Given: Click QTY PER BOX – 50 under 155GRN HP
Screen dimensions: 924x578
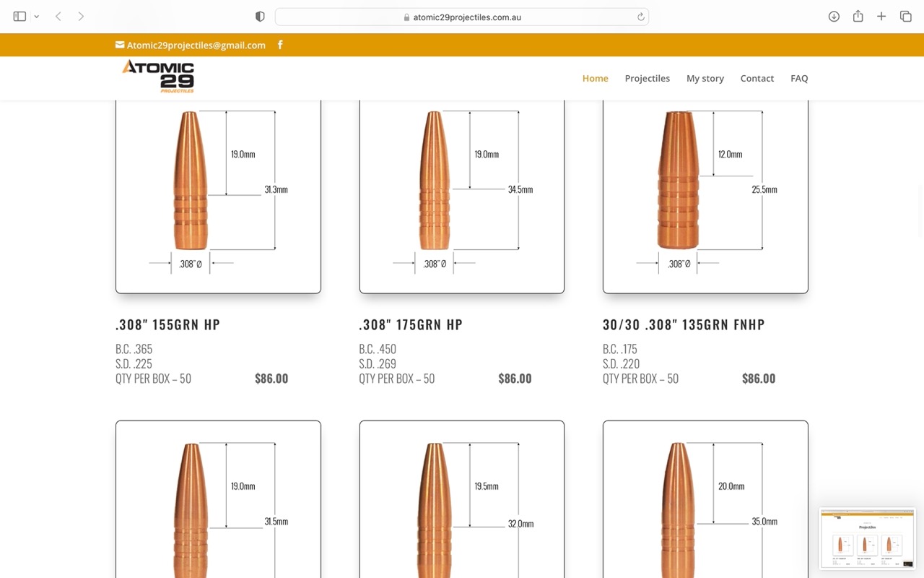Looking at the screenshot, I should coord(153,379).
